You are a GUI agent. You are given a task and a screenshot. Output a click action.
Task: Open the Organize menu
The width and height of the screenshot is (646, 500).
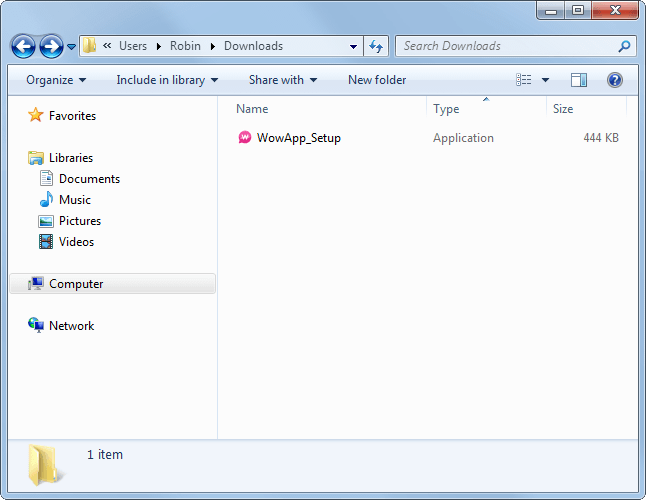click(56, 80)
